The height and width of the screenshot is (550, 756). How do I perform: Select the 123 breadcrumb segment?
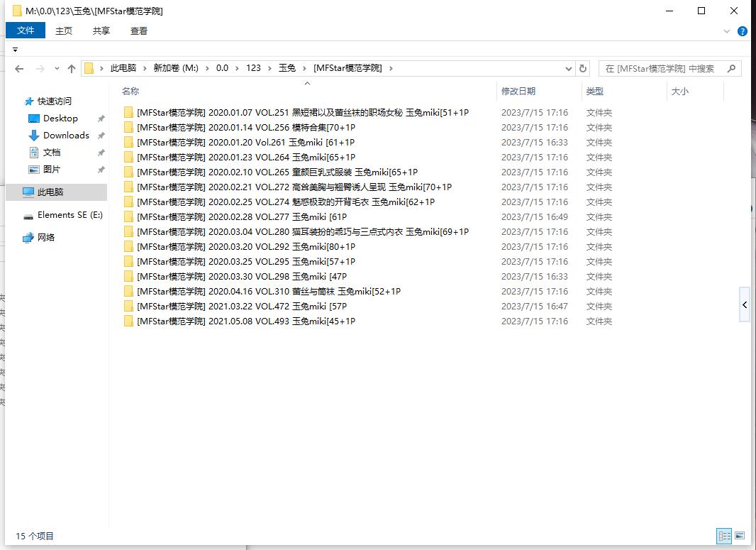point(253,68)
